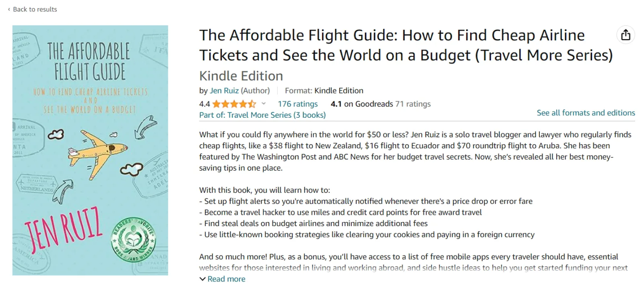The width and height of the screenshot is (644, 283).
Task: Open the '176 ratings' reviews link
Action: (x=297, y=104)
